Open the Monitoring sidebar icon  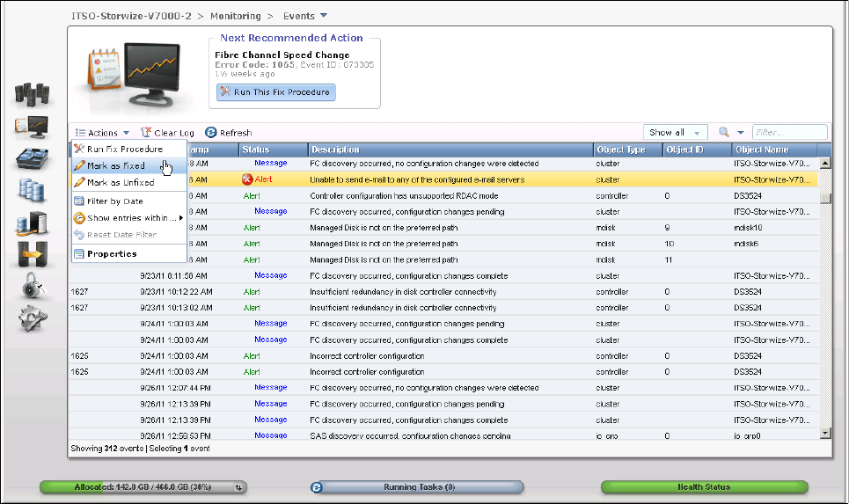[32, 126]
